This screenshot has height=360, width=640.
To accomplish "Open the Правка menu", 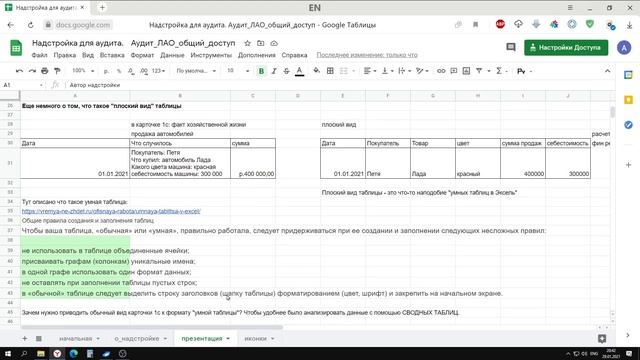I will [64, 55].
